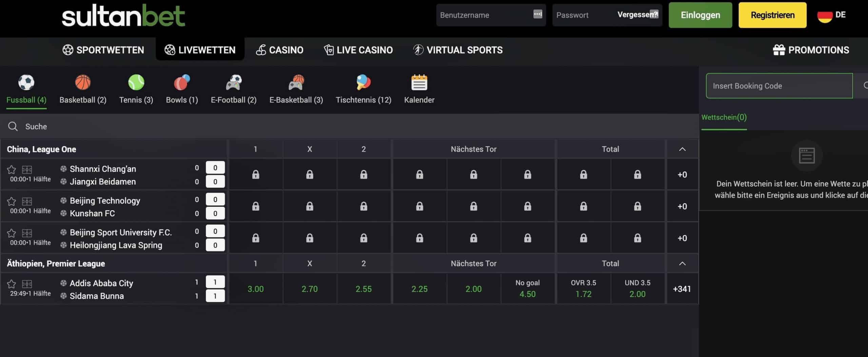Open the Tennis live events

136,83
